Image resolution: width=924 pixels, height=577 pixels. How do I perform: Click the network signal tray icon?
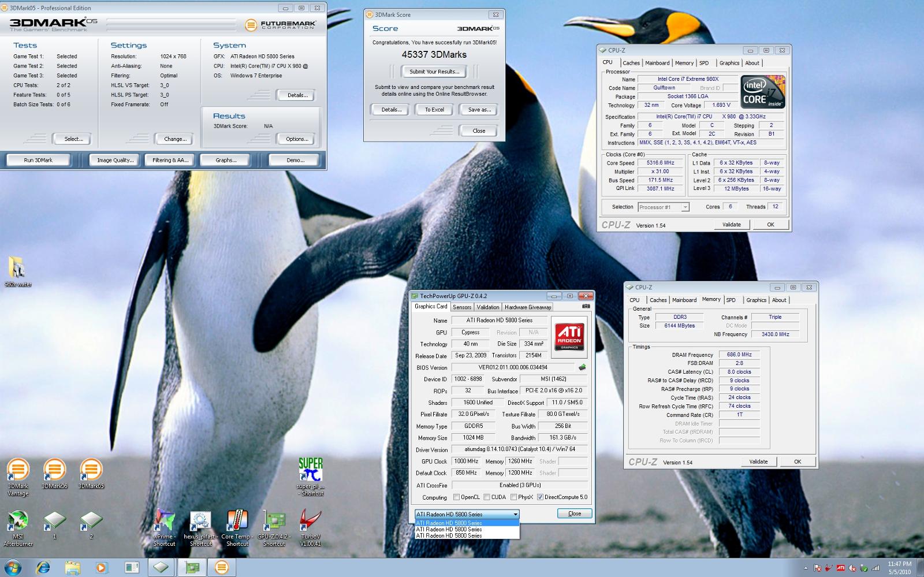(875, 568)
